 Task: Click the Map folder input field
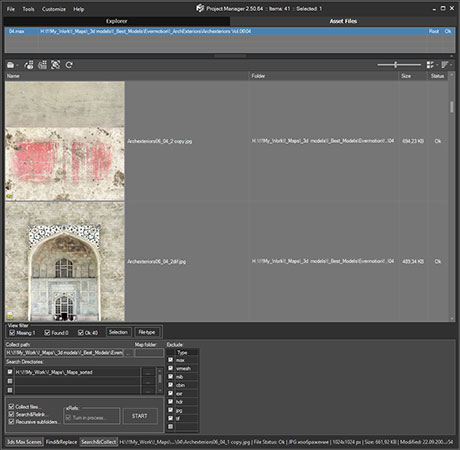(x=149, y=353)
